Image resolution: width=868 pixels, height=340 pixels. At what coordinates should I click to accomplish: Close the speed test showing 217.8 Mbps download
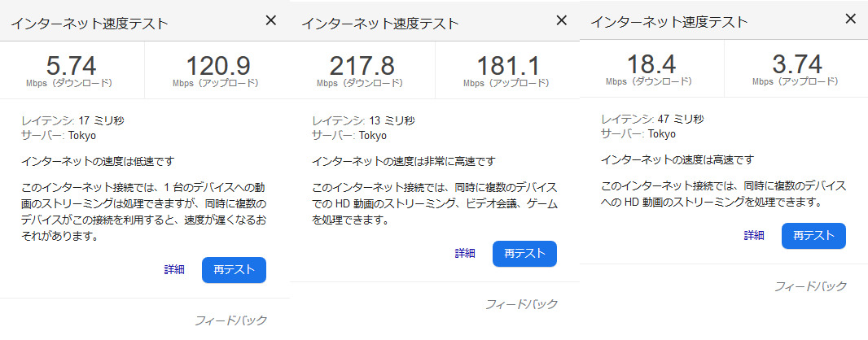click(562, 20)
